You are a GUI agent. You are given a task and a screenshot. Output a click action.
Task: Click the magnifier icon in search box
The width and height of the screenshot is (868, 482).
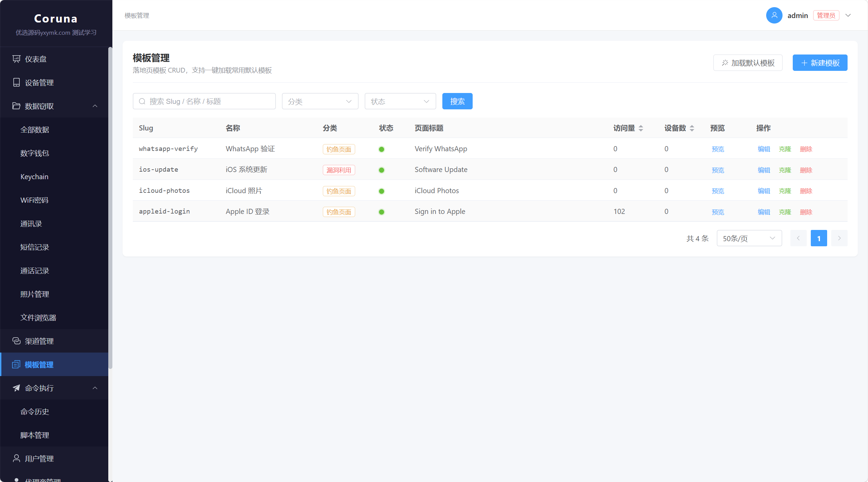142,102
